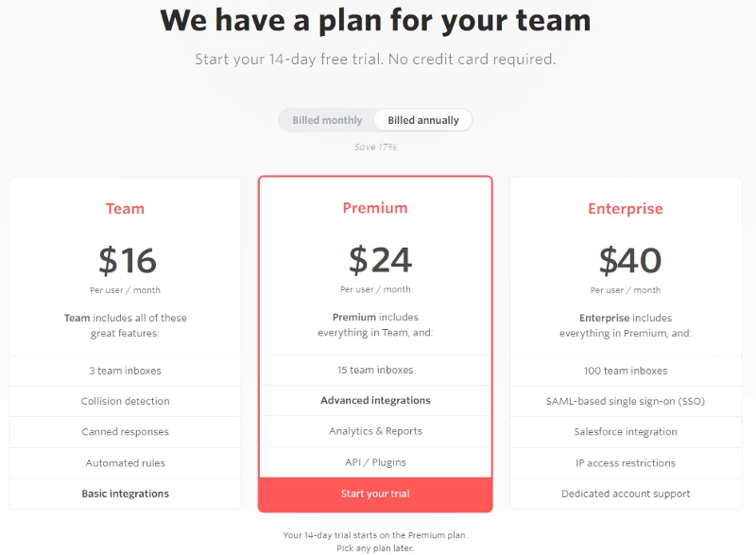This screenshot has width=756, height=555.
Task: Click the Canned responses feature
Action: (124, 432)
